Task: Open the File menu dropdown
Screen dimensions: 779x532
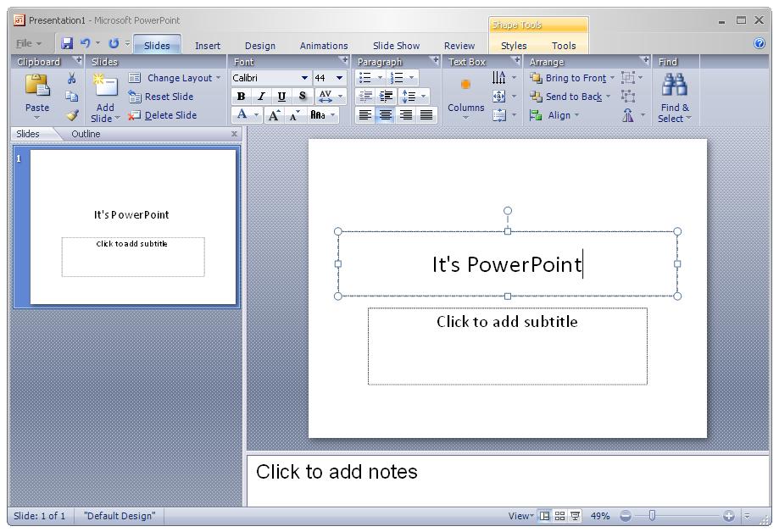Action: [29, 43]
